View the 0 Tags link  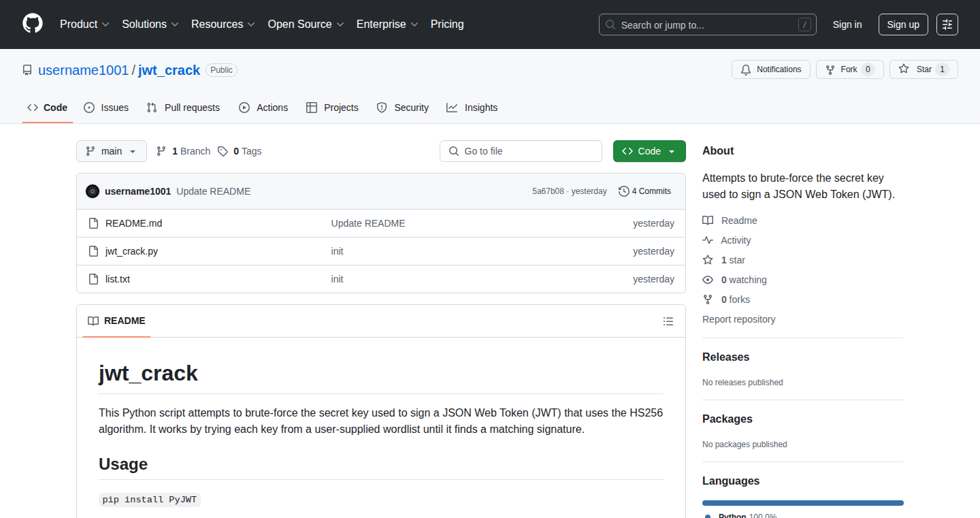point(240,151)
